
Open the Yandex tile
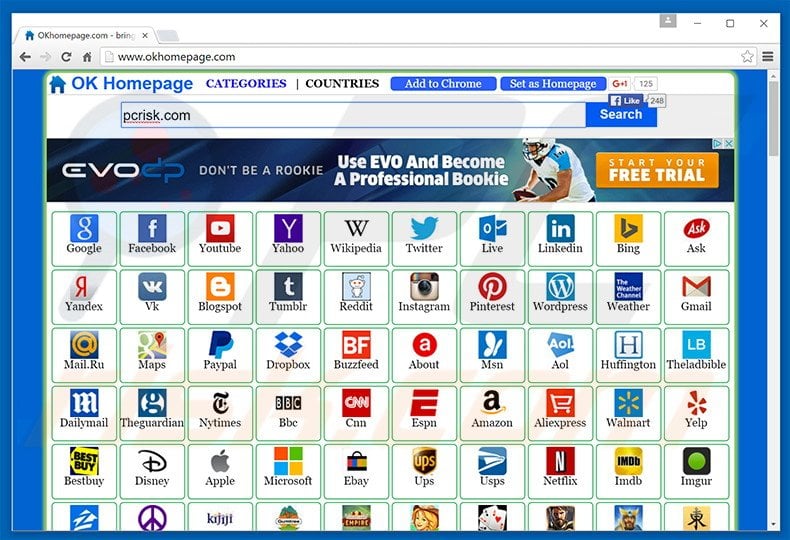(x=84, y=297)
